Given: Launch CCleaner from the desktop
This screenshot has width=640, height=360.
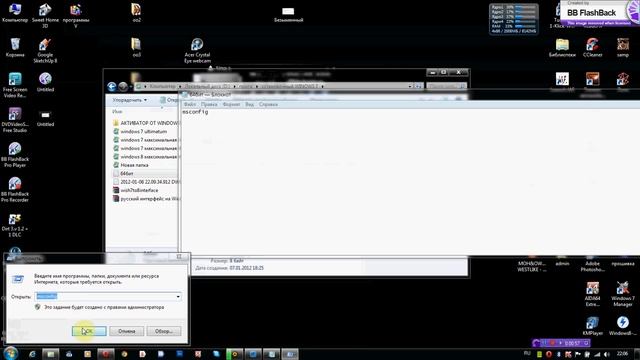Looking at the screenshot, I should (x=592, y=47).
